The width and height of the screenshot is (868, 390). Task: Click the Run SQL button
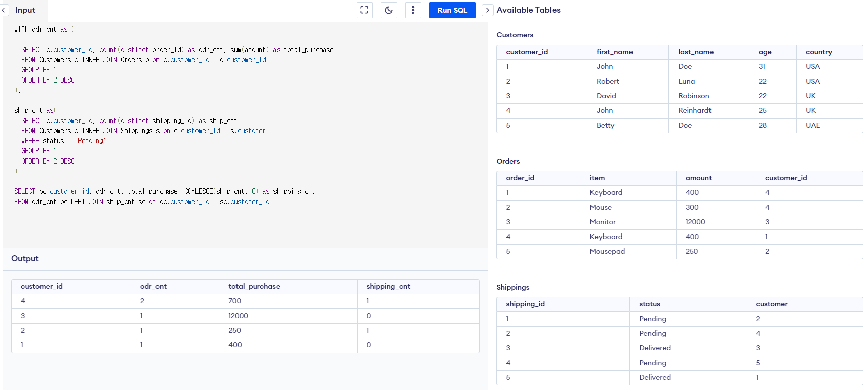point(452,10)
